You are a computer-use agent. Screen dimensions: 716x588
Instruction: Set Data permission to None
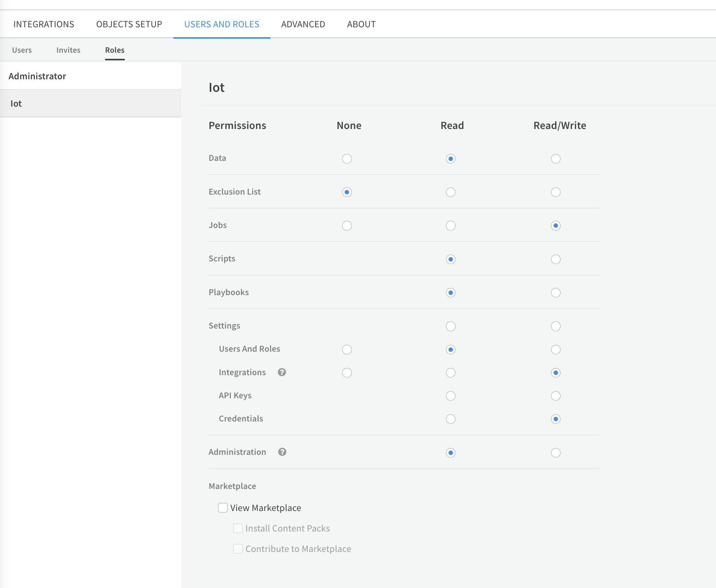pos(347,159)
